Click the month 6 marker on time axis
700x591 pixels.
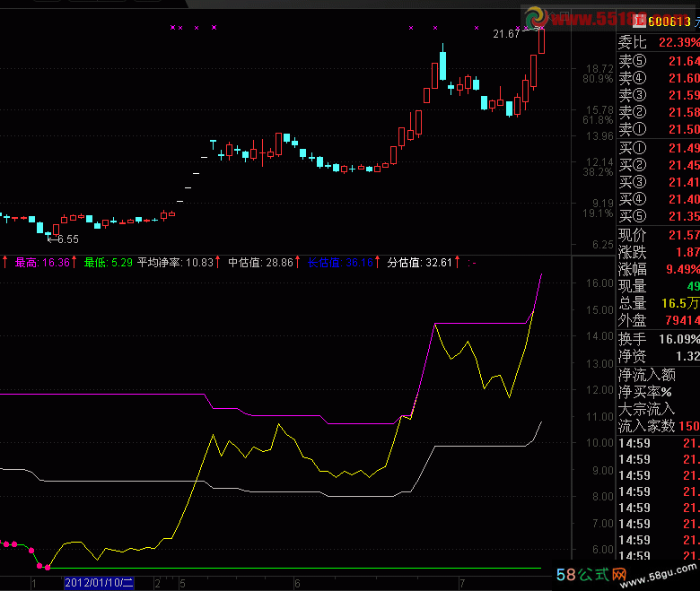pos(297,583)
